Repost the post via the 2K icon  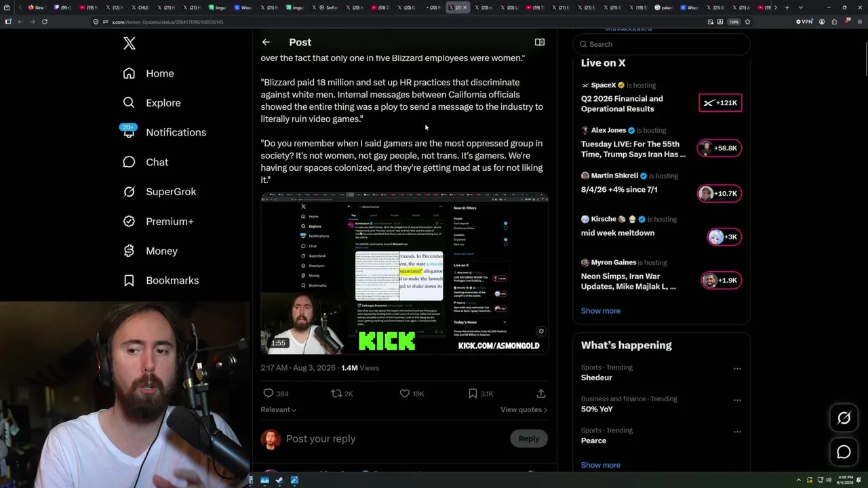(336, 393)
